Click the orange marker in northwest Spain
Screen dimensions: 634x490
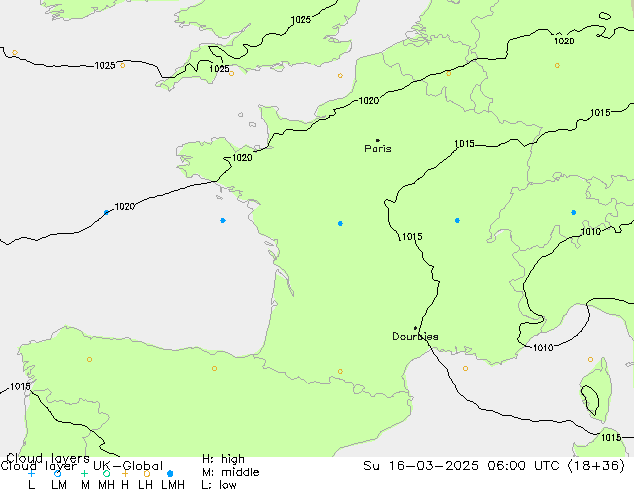click(89, 359)
